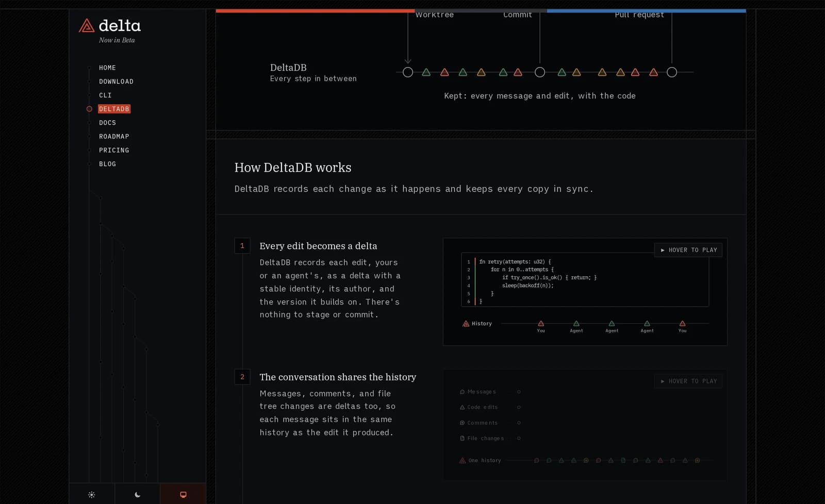Click the "Kept: every message and edit" caption
This screenshot has height=504, width=825.
coord(540,96)
